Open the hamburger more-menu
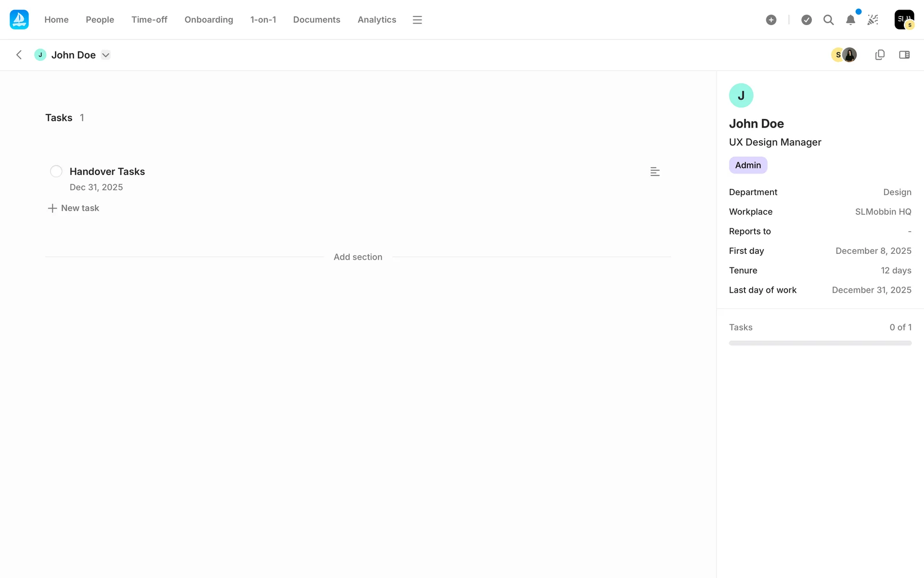The width and height of the screenshot is (924, 578). [x=417, y=20]
